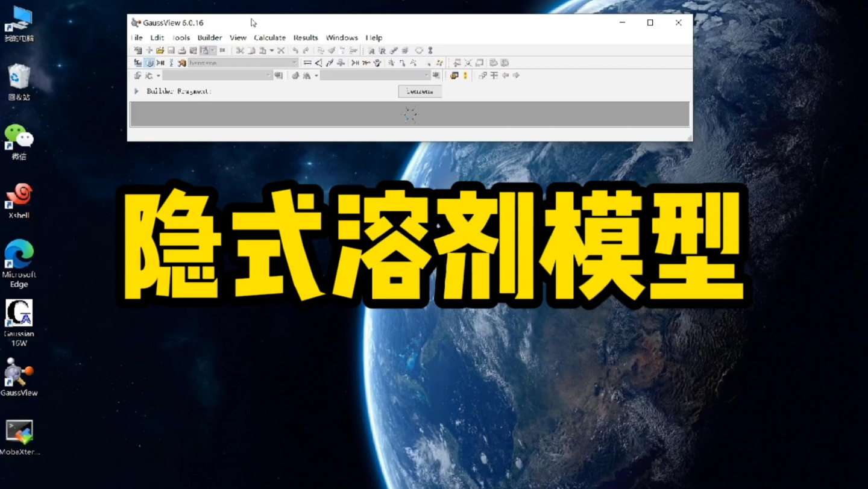Open the Results menu
The height and width of the screenshot is (489, 868).
click(306, 37)
